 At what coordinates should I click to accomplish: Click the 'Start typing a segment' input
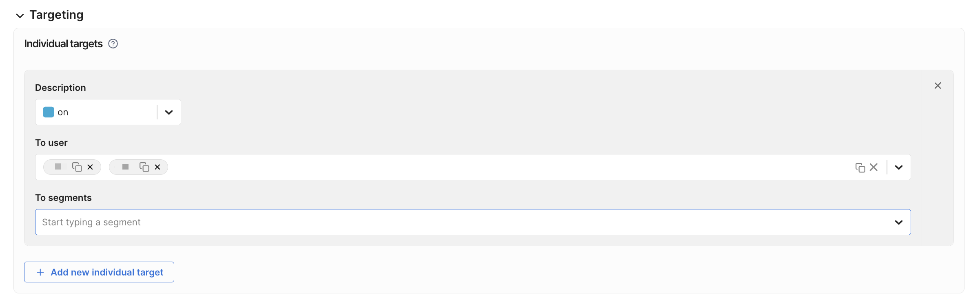[x=449, y=222]
